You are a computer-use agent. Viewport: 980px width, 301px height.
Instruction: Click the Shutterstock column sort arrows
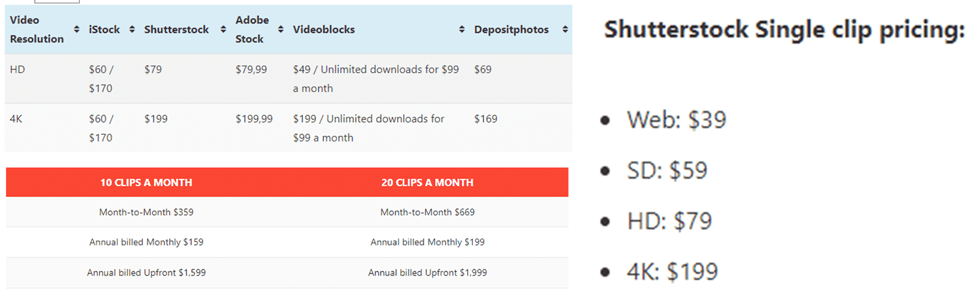[x=223, y=29]
